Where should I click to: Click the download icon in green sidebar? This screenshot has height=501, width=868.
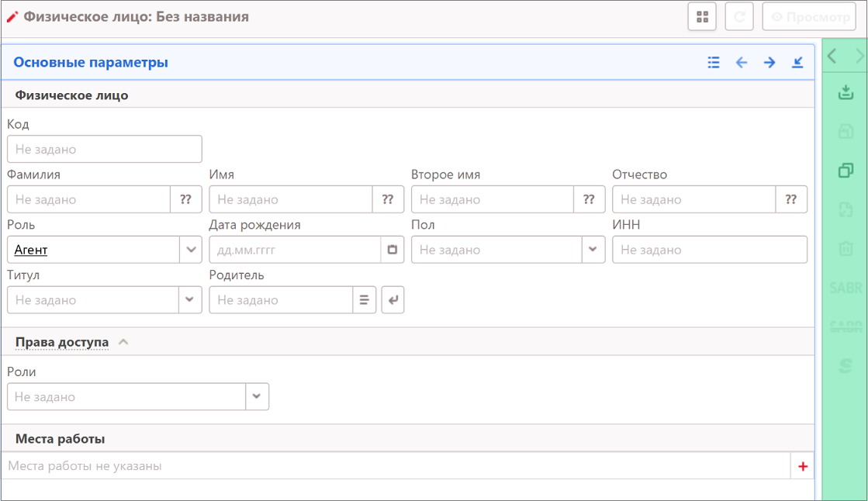point(846,94)
